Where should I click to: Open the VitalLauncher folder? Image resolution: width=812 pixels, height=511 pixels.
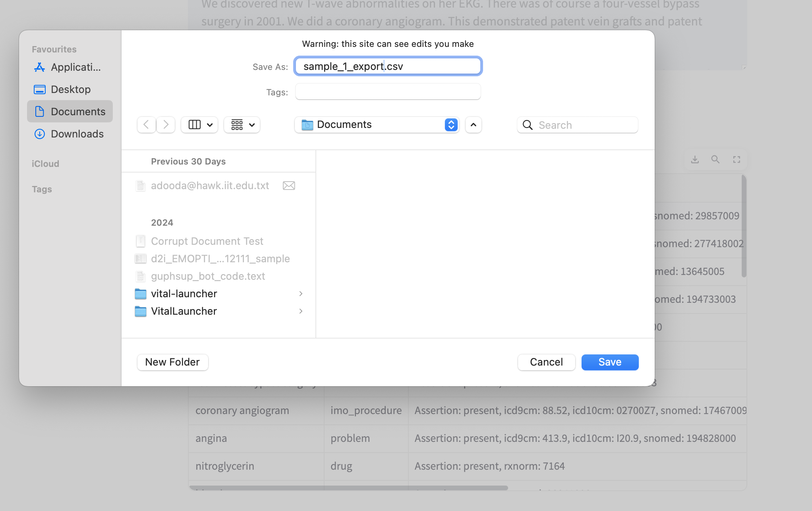coord(184,311)
